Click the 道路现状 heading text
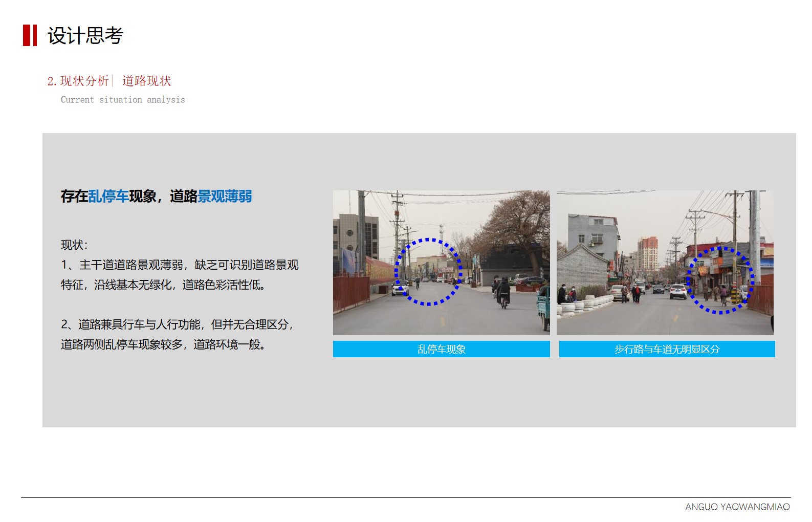 146,81
